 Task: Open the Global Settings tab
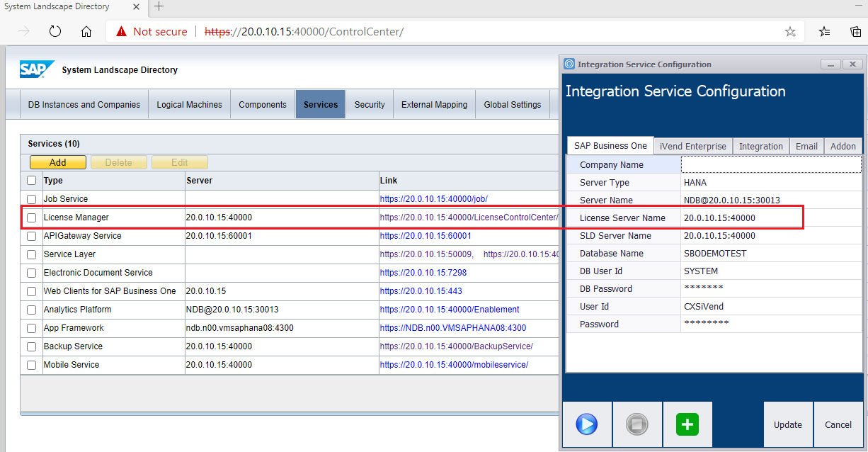pos(513,104)
